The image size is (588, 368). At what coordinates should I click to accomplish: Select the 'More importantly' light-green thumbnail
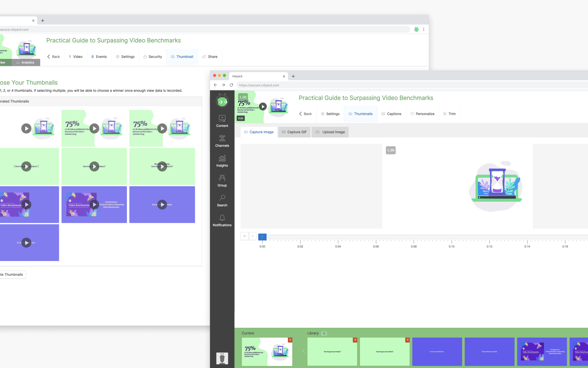click(x=162, y=166)
